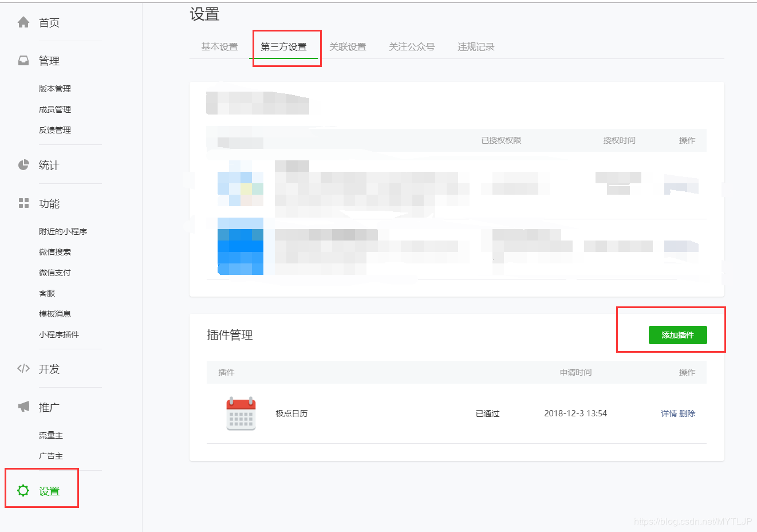757x532 pixels.
Task: Click the 功能 grid icon
Action: [23, 203]
